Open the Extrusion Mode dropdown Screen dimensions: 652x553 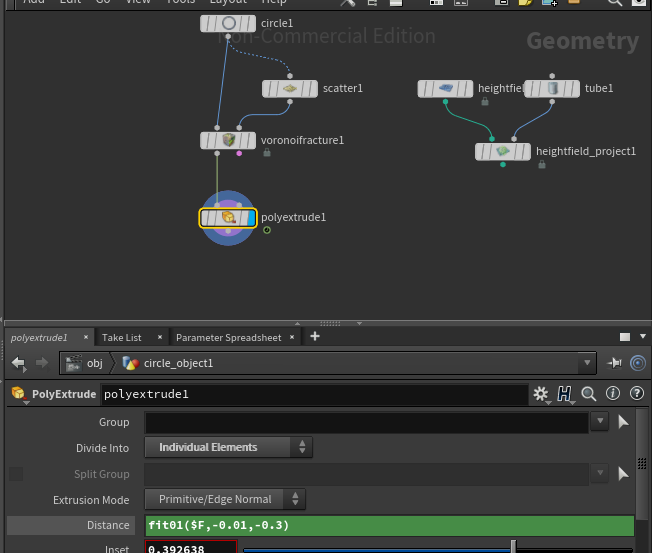tap(225, 499)
